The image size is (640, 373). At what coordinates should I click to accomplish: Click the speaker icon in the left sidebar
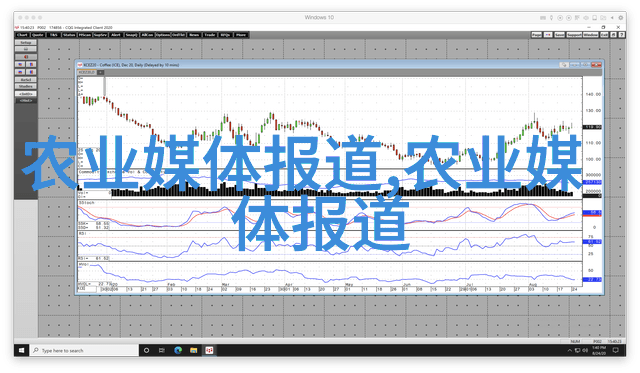pyautogui.click(x=26, y=57)
